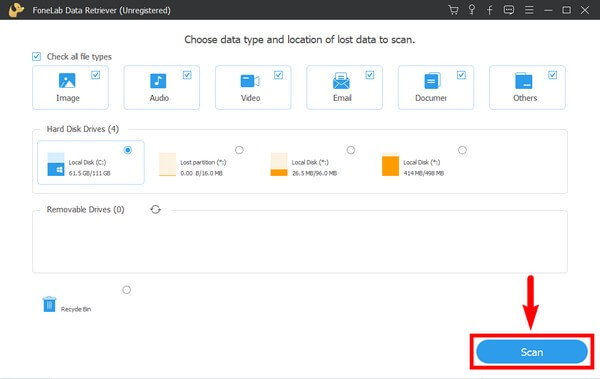Uncheck the Others checkbox
This screenshot has height=379, width=600.
[x=553, y=75]
